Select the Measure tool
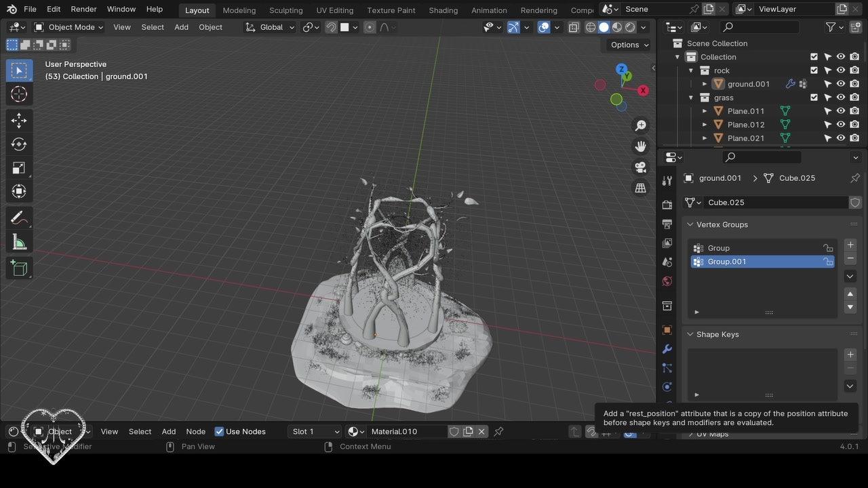 tap(19, 242)
